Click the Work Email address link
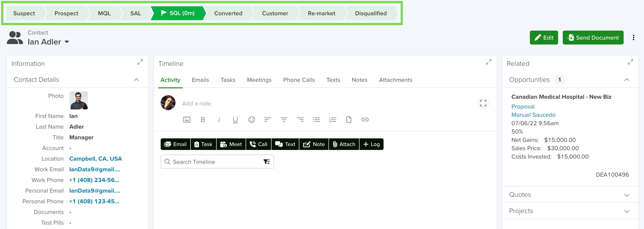The width and height of the screenshot is (644, 229). coord(94,169)
